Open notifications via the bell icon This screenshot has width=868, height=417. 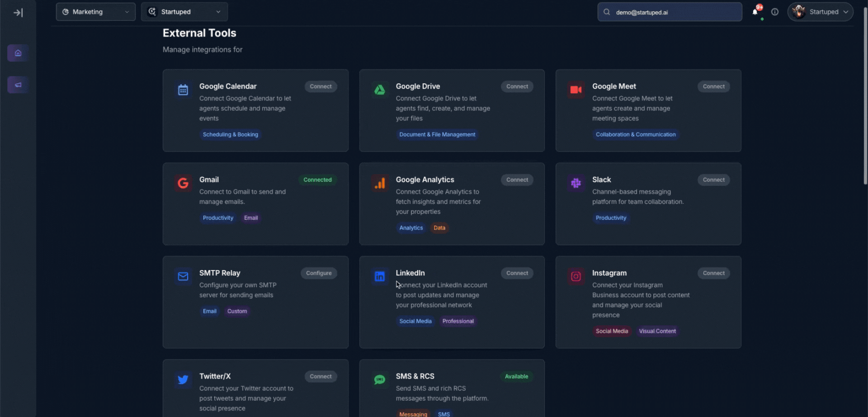pos(755,12)
